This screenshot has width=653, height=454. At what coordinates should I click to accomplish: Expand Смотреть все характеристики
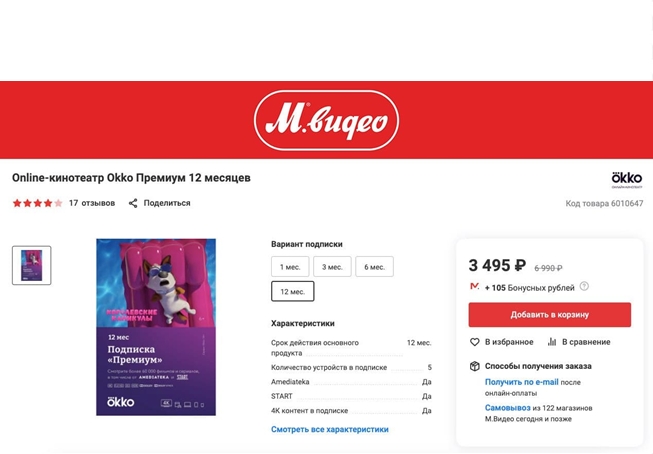pyautogui.click(x=330, y=429)
